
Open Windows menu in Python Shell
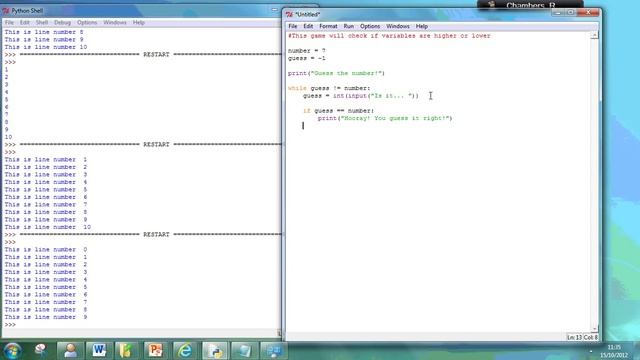[115, 22]
